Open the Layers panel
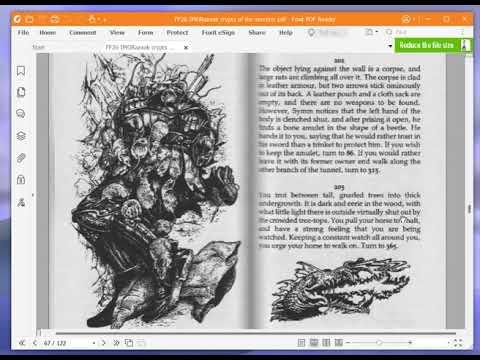480x360 pixels. point(21,136)
